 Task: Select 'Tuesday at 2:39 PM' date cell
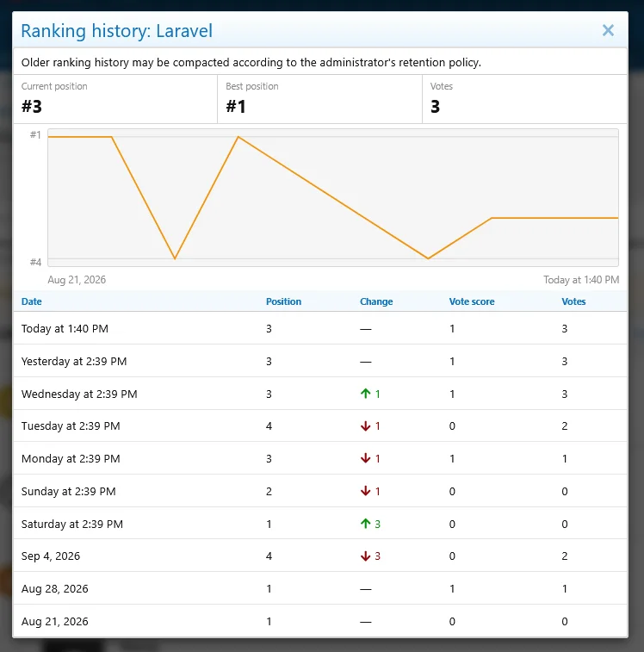(71, 426)
